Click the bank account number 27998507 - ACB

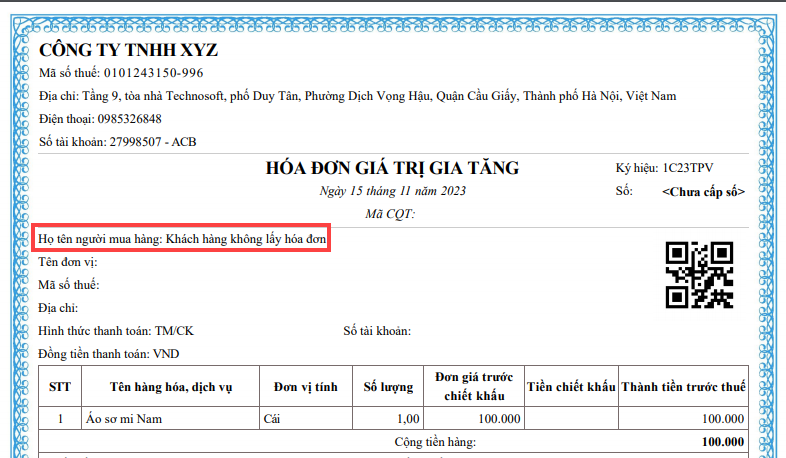pos(152,142)
